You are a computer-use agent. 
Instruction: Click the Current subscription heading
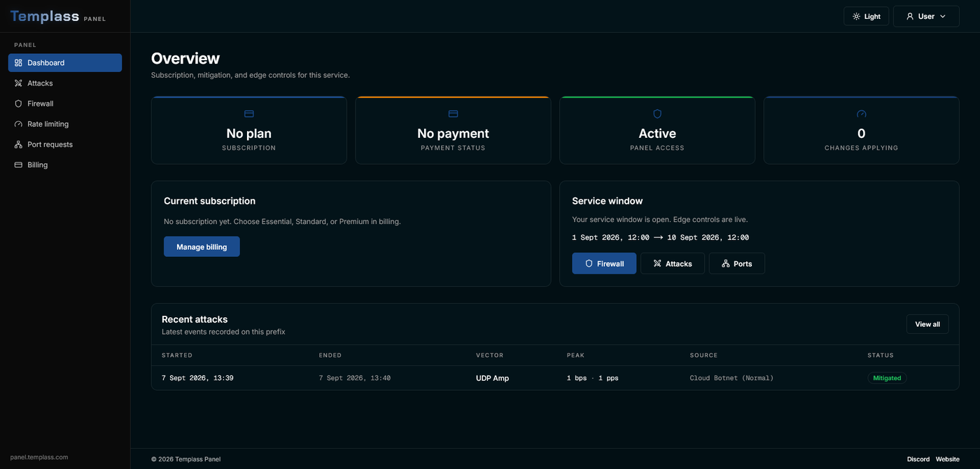pos(209,201)
